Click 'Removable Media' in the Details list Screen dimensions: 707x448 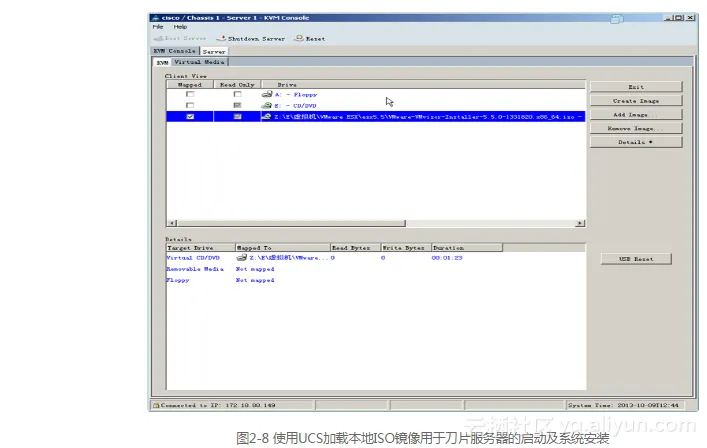click(x=195, y=269)
